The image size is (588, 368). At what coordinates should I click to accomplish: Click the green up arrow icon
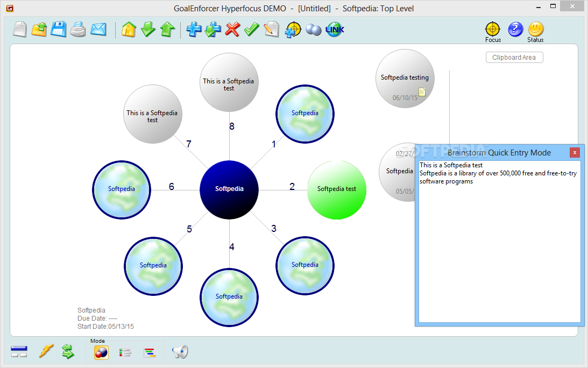(167, 29)
